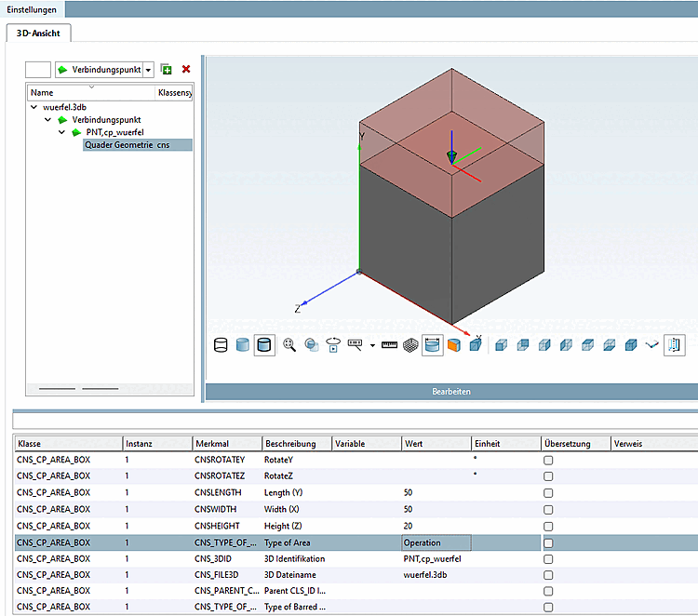The height and width of the screenshot is (616, 698).
Task: Toggle Übersetzung checkbox for CNSROTATEY row
Action: point(548,460)
